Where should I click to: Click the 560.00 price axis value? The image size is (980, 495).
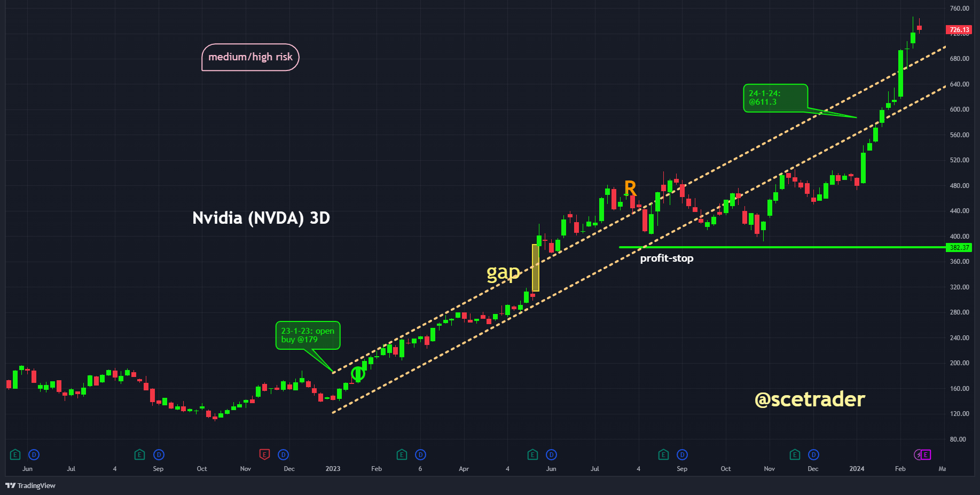[960, 135]
